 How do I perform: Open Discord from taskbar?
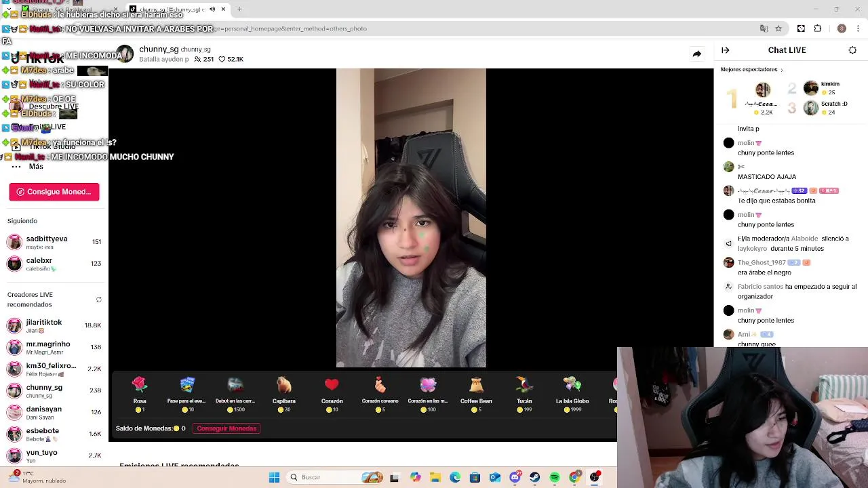(515, 477)
